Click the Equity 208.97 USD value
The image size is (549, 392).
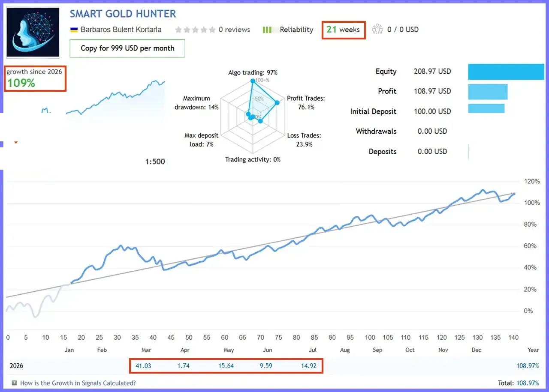(x=432, y=72)
